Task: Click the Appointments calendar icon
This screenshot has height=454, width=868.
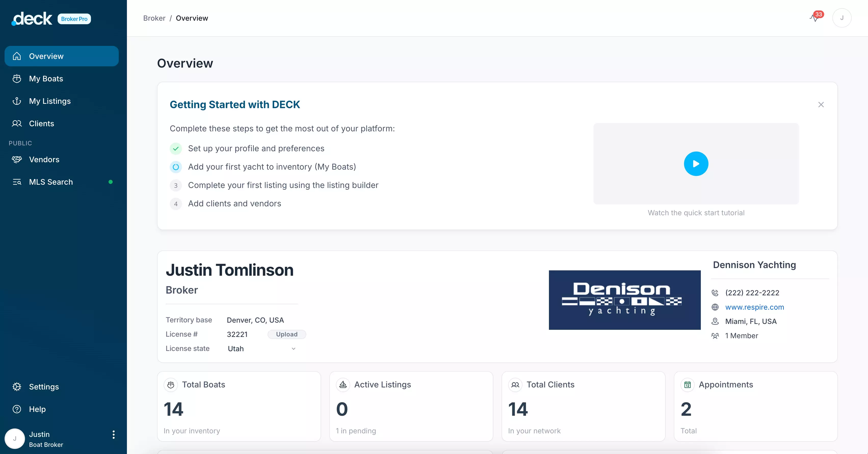Action: [x=687, y=385]
